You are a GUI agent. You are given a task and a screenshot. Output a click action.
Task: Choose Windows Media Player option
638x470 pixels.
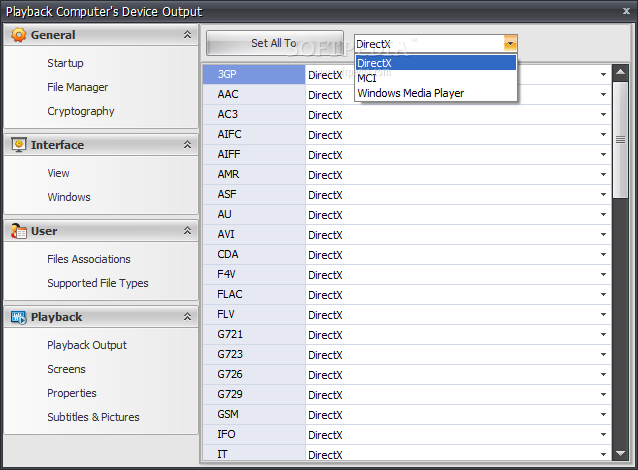435,93
